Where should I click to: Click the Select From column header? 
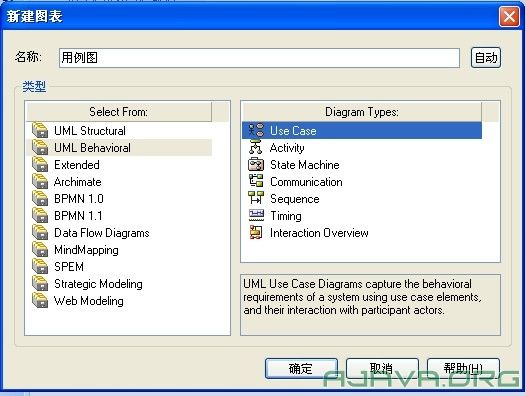point(119,112)
